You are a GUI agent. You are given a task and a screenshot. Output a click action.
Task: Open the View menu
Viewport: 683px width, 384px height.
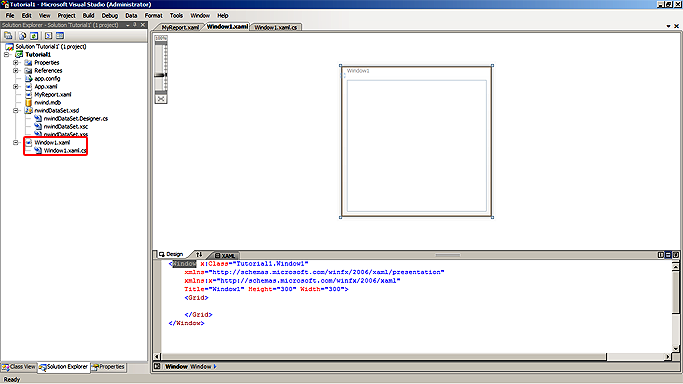pyautogui.click(x=44, y=16)
